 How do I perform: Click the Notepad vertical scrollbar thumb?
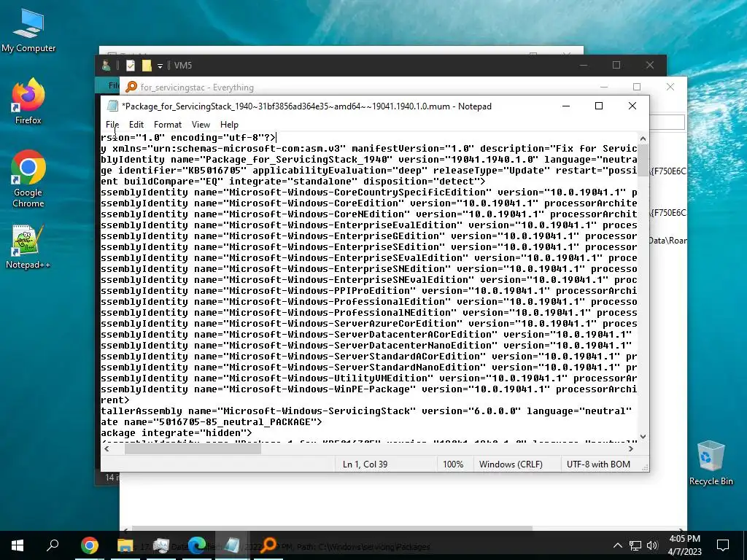643,160
